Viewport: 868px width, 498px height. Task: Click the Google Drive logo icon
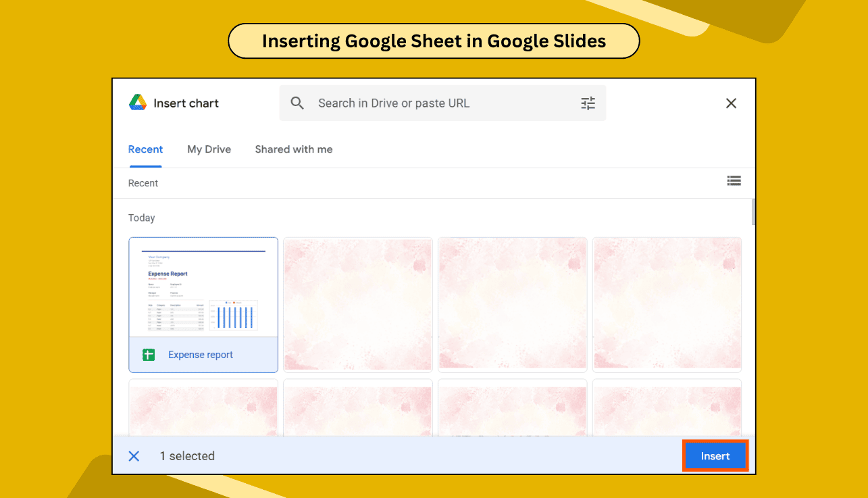[x=137, y=103]
